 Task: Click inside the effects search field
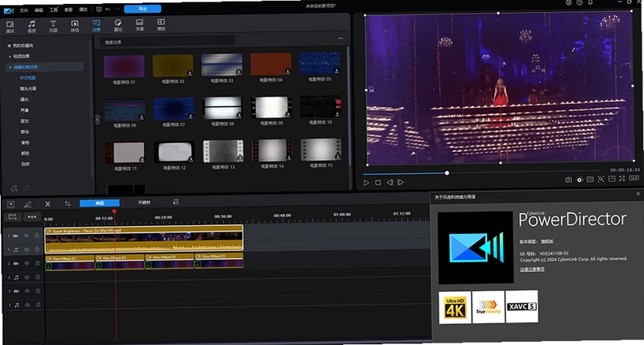coord(168,42)
